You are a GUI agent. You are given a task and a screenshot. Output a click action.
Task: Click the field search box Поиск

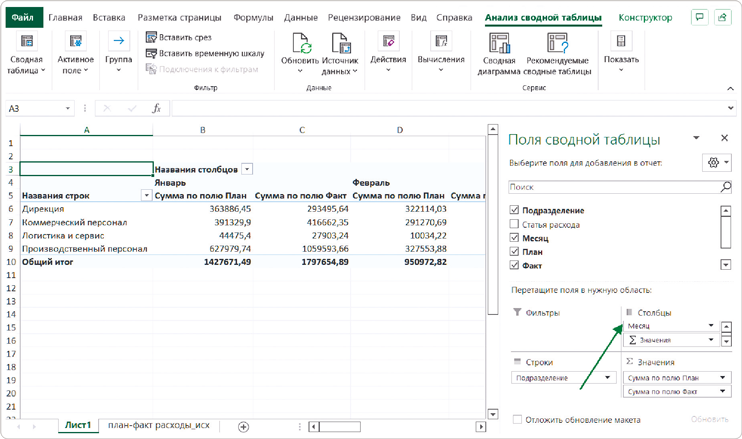[x=612, y=187]
